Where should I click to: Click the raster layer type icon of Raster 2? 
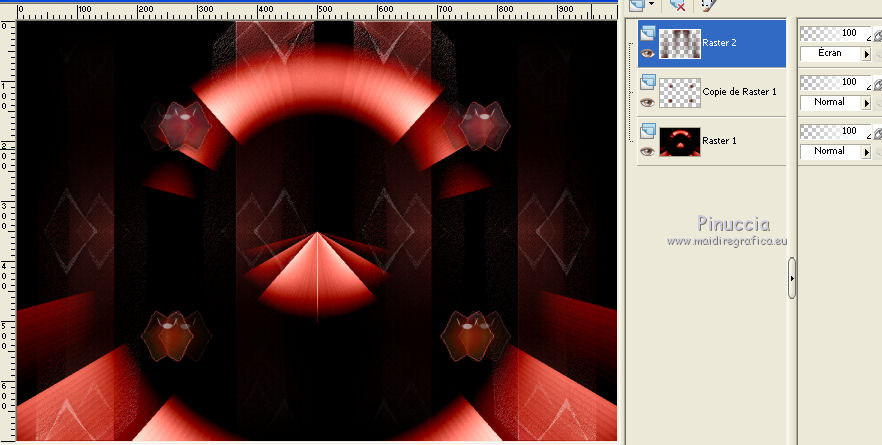647,34
